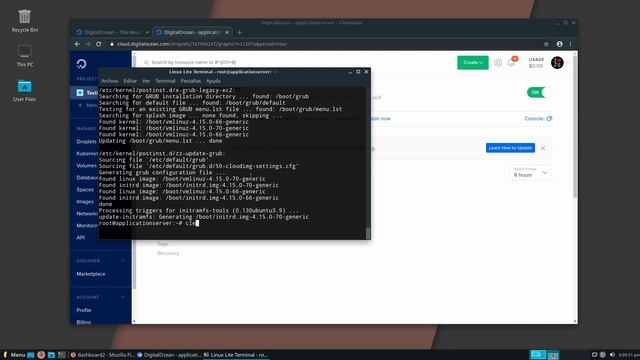Switch to Linux Lite Terminal taskbar window

click(236, 355)
